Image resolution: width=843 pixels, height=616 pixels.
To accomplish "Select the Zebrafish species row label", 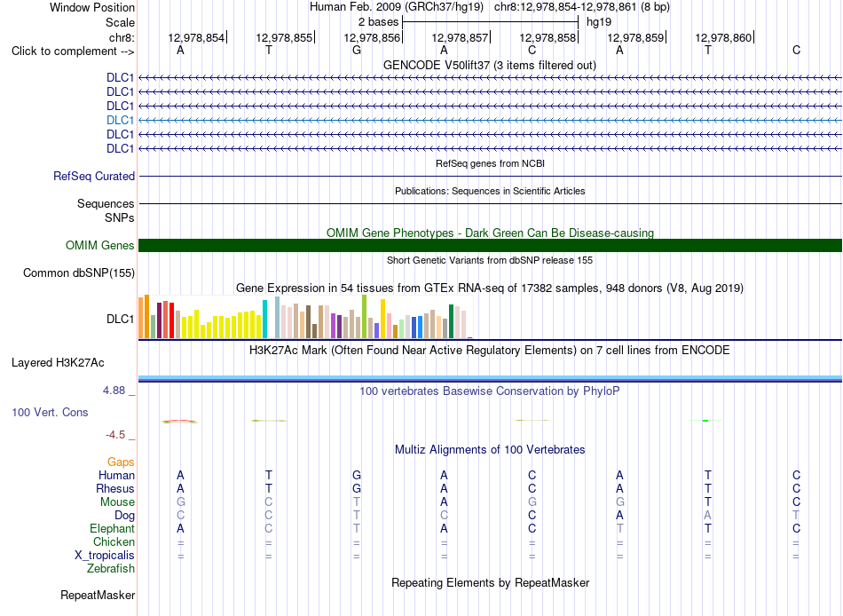I will [111, 568].
